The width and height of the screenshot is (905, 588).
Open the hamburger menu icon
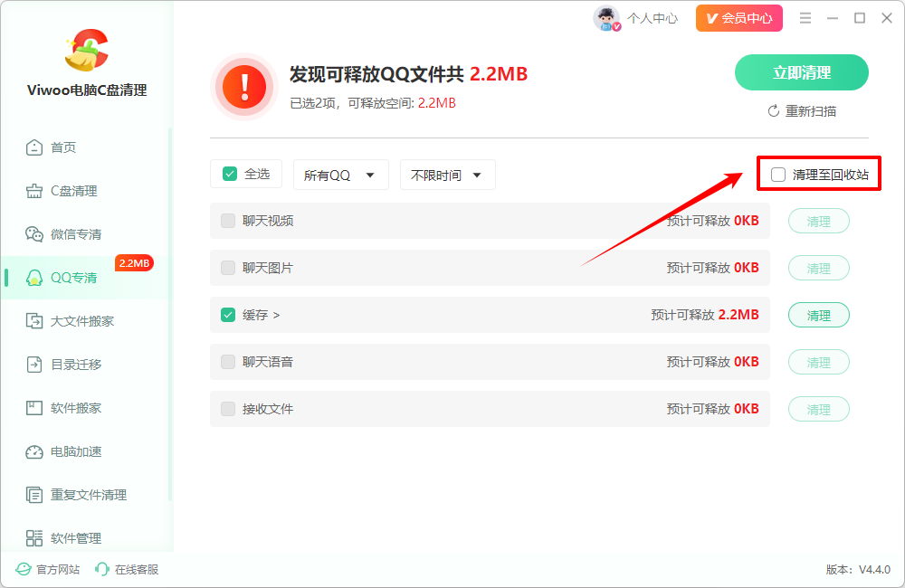click(805, 18)
